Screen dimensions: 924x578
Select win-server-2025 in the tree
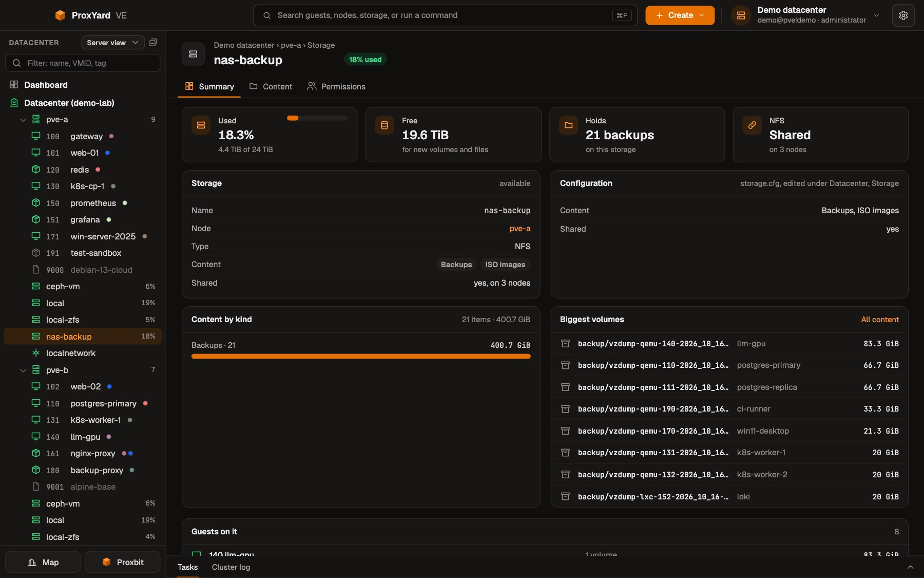(83, 236)
